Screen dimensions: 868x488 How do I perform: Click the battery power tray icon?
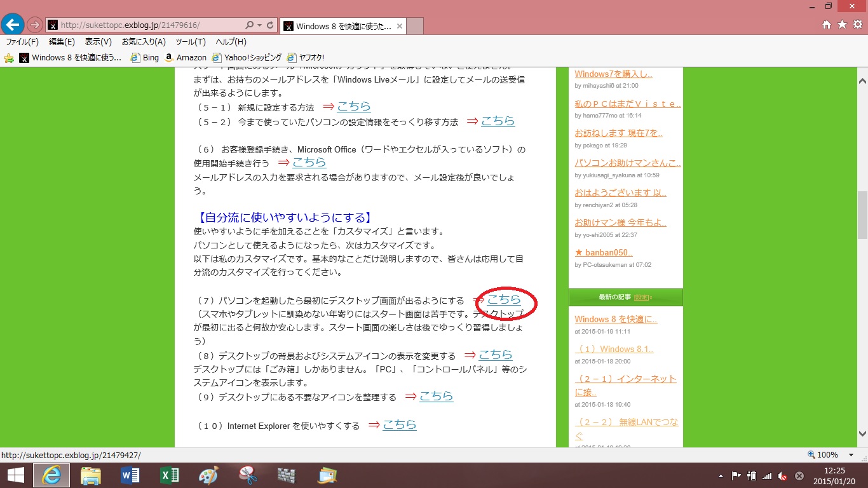click(x=752, y=476)
